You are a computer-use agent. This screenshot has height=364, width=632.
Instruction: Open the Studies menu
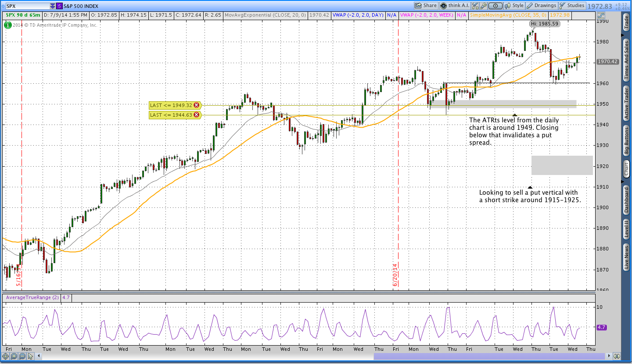click(572, 6)
